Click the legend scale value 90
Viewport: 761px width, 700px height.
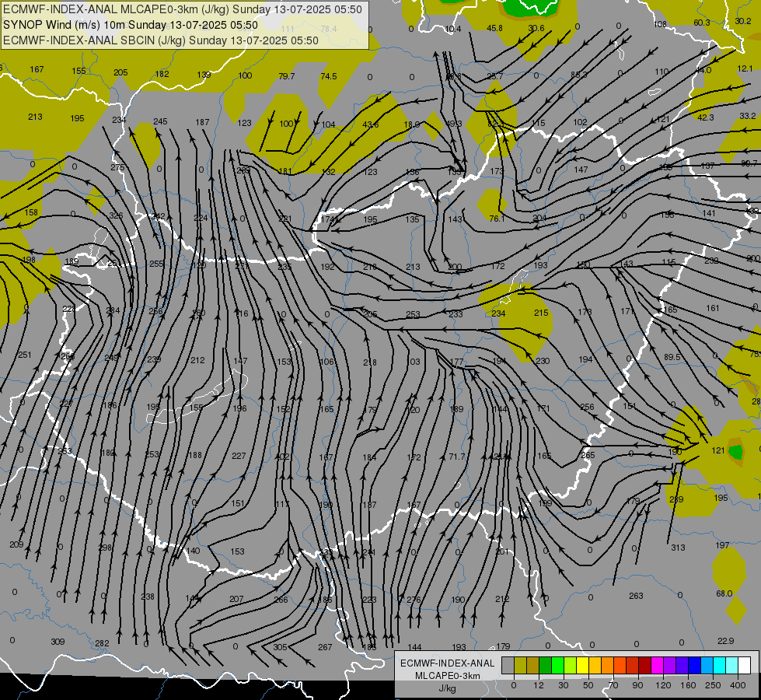(x=637, y=685)
